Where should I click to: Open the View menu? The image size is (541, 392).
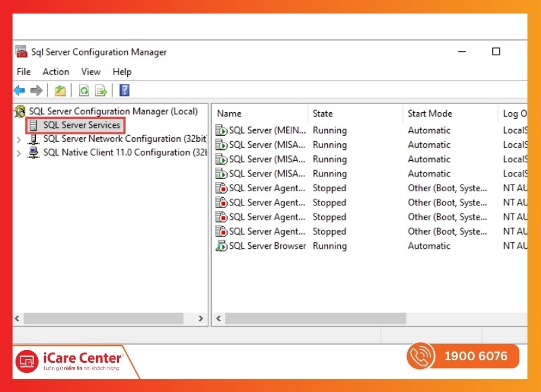[91, 72]
